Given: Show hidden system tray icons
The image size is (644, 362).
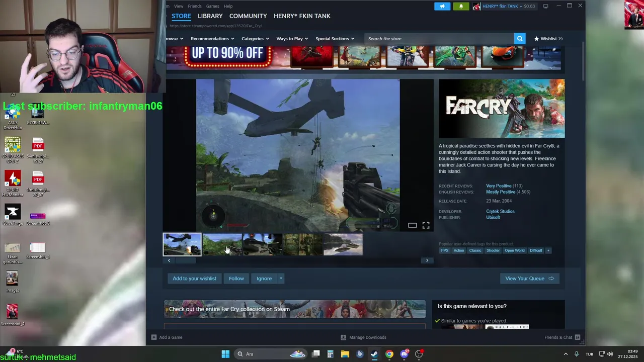Looking at the screenshot, I should tap(566, 354).
